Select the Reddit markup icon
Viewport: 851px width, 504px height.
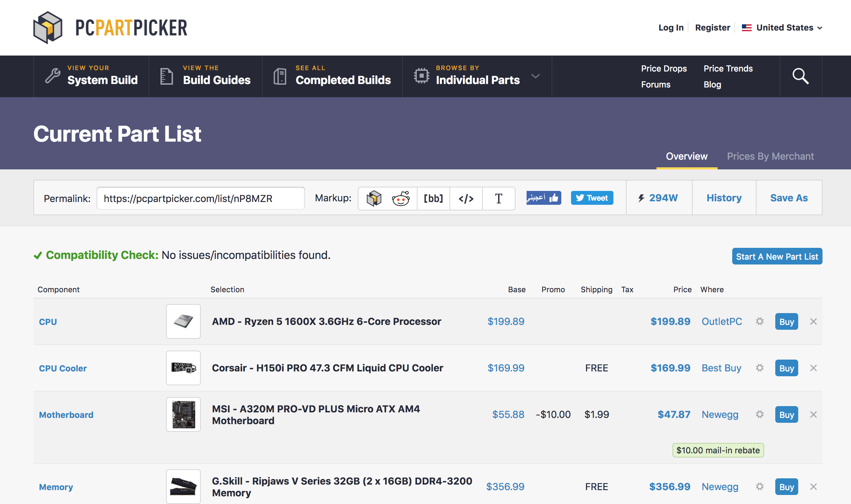pos(400,198)
